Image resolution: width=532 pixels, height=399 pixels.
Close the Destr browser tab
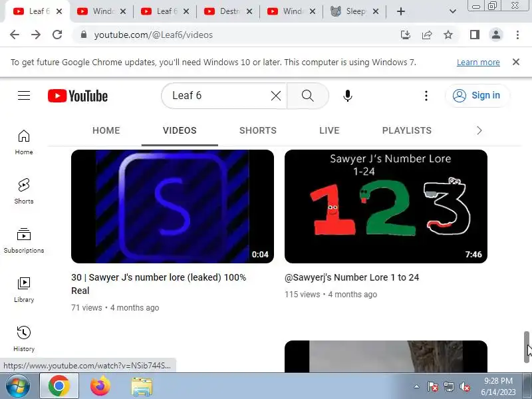click(249, 11)
